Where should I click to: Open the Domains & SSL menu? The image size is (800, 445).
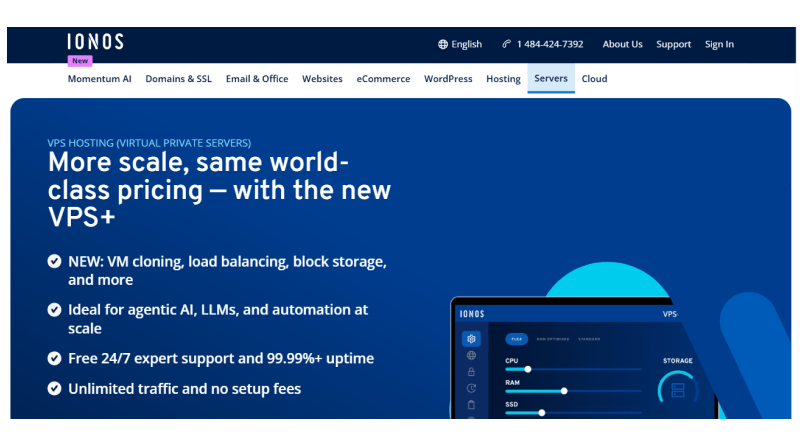[179, 79]
